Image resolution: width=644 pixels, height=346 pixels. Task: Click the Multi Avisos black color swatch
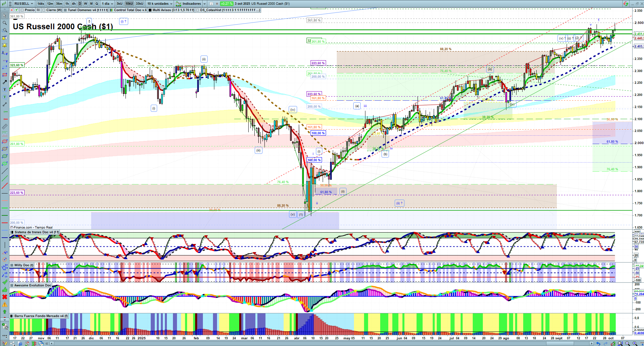150,10
